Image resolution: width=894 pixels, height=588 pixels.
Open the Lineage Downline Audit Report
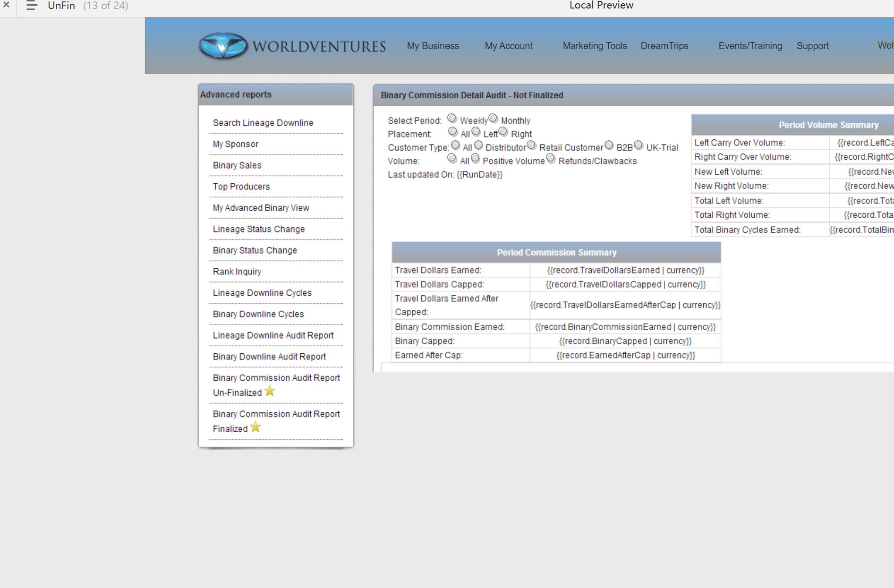point(273,335)
